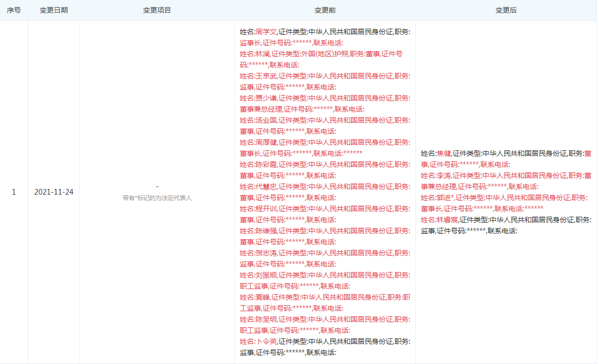This screenshot has width=599, height=364.
Task: Click the 序号 column header
Action: tap(14, 10)
